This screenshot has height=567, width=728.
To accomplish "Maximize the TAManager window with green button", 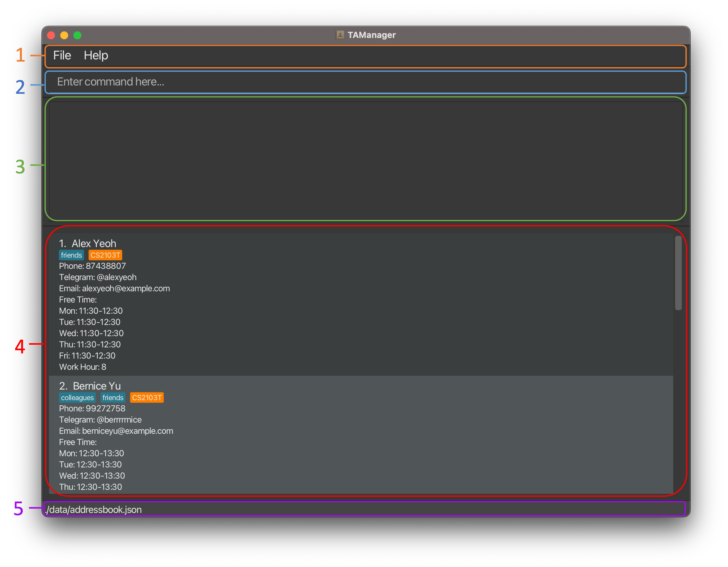I will (x=77, y=35).
